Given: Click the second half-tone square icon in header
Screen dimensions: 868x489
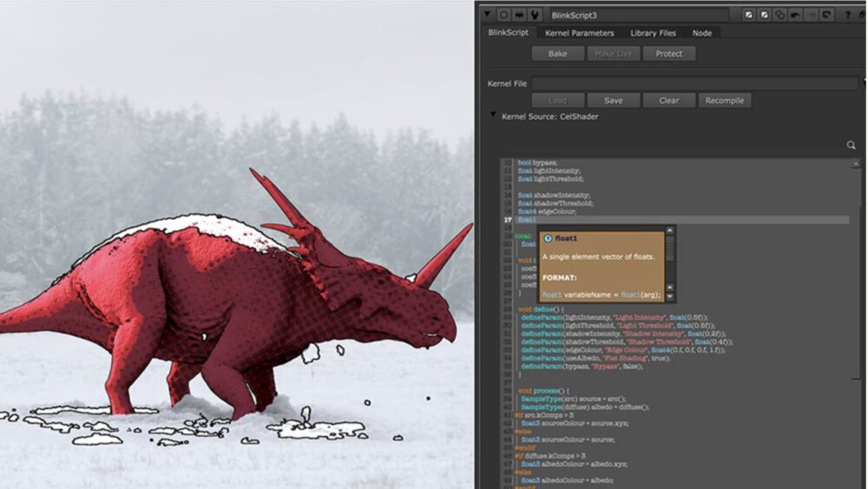Looking at the screenshot, I should click(x=764, y=15).
